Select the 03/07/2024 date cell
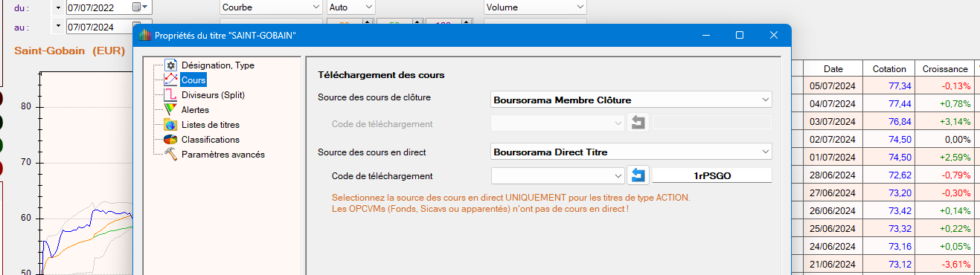Viewport: 980px width, 275px height. (x=833, y=121)
